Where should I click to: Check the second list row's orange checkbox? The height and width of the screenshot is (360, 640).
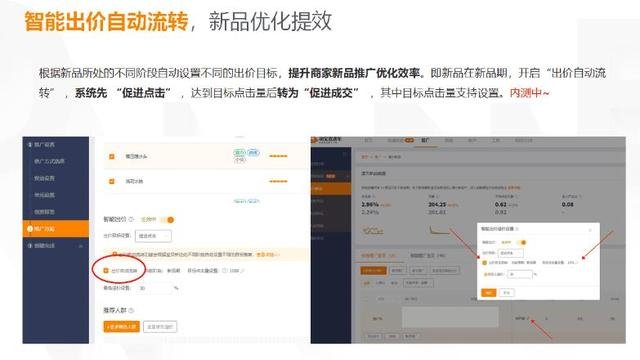(x=111, y=181)
